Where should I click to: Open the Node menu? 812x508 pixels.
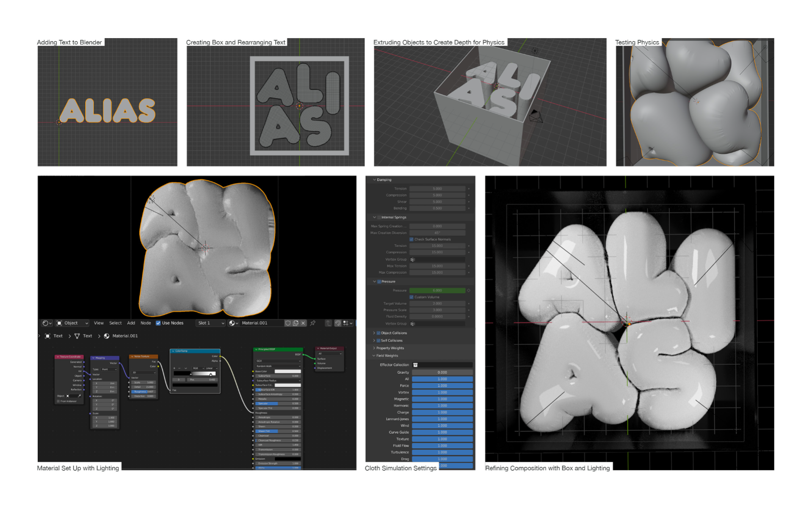pyautogui.click(x=145, y=323)
